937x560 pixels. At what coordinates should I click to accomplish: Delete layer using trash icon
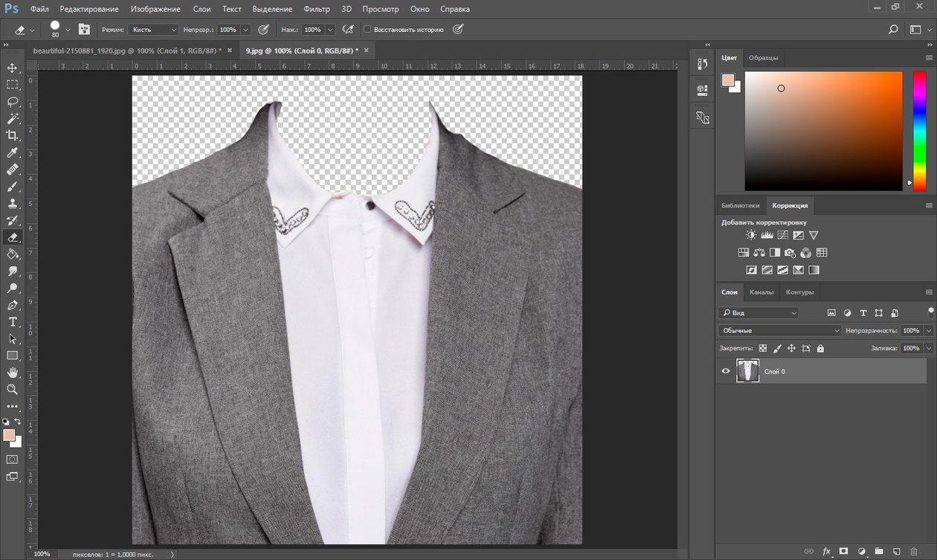coord(914,552)
